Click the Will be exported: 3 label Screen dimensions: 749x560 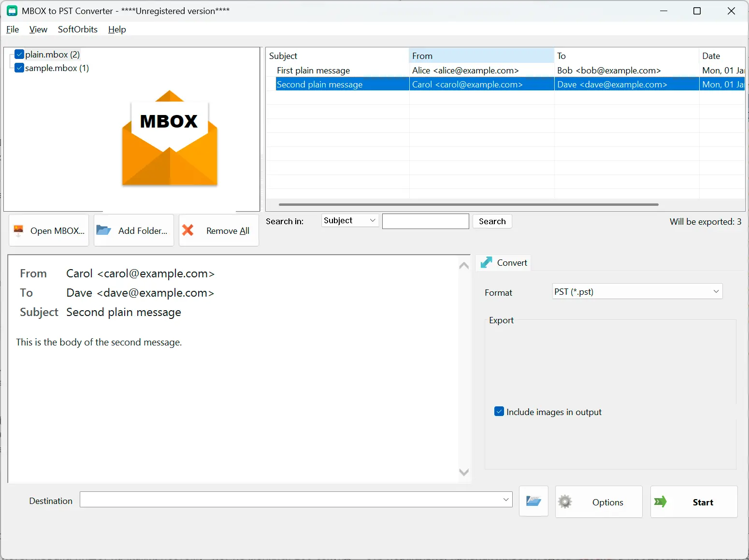click(x=705, y=222)
